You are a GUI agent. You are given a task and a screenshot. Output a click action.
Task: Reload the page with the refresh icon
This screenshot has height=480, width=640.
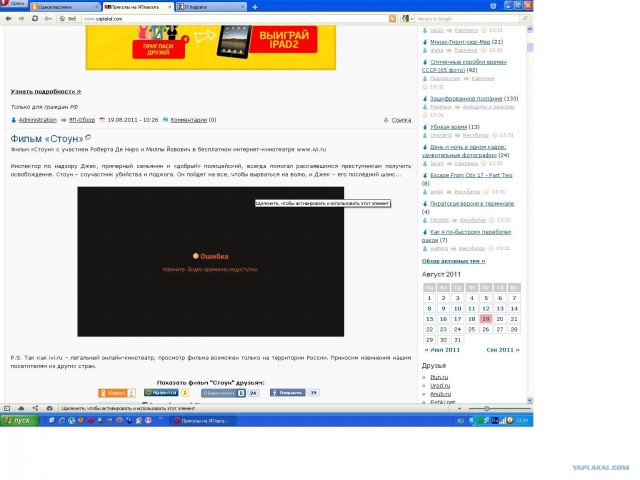click(35, 18)
